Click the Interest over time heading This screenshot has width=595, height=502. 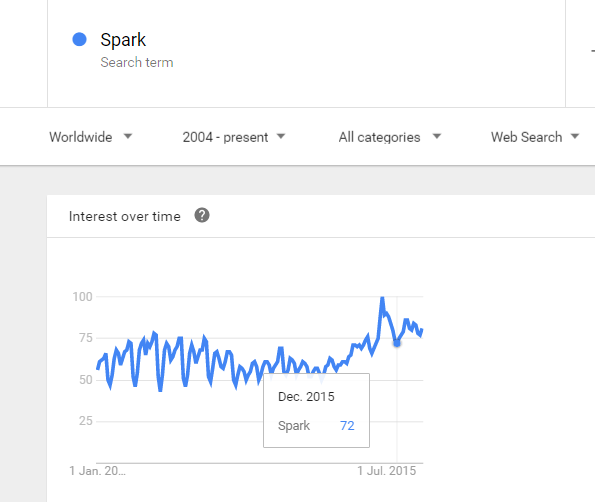[124, 216]
